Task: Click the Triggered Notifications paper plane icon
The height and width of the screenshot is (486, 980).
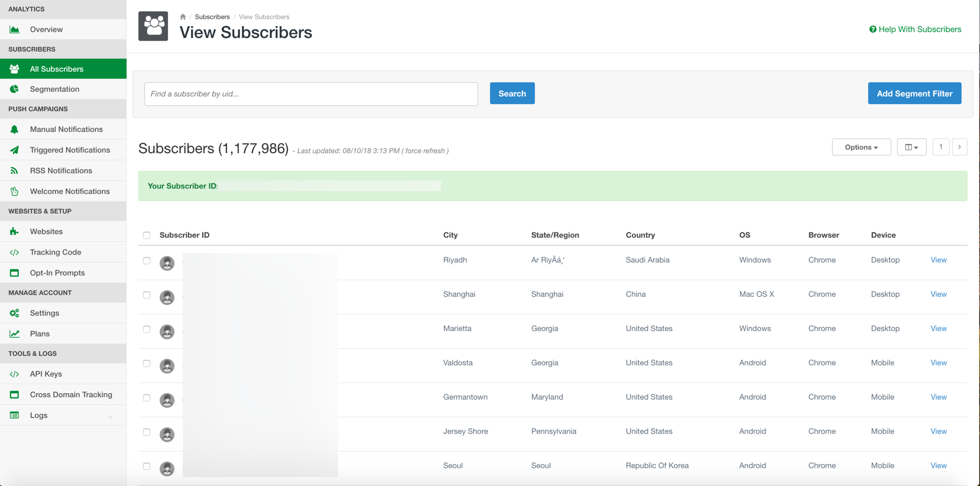Action: pyautogui.click(x=15, y=150)
